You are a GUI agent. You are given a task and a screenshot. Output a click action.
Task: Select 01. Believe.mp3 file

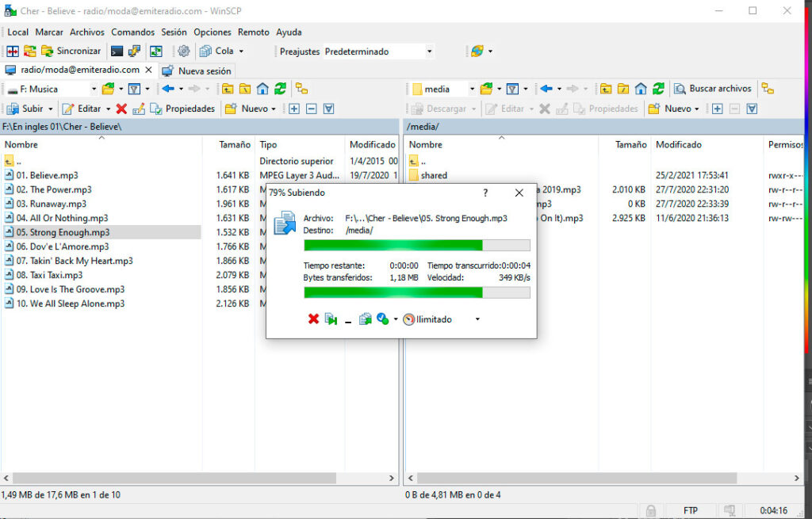[x=47, y=175]
